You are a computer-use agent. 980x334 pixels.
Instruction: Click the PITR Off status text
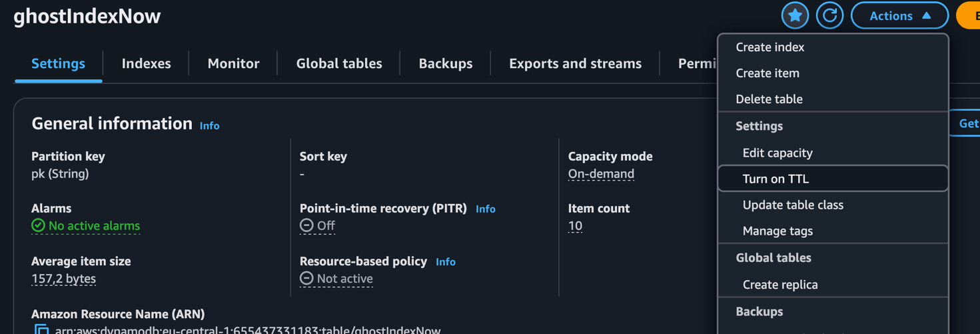326,226
